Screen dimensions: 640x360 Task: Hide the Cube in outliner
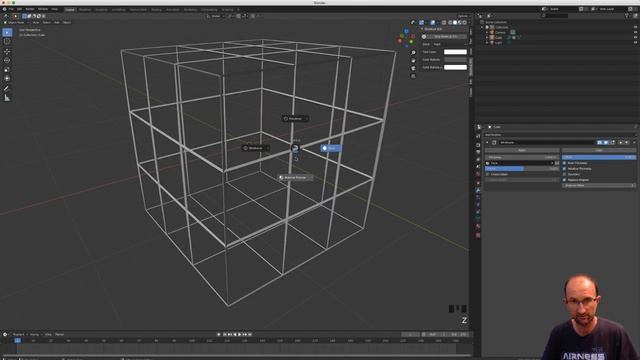(x=636, y=37)
